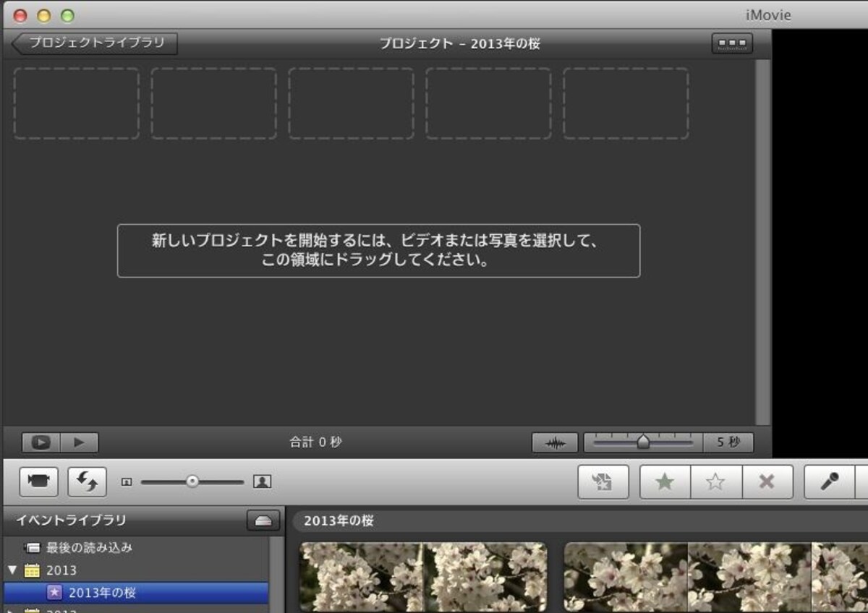Select the 2013年の桜 event
Viewport: 868px width, 613px height.
tap(135, 593)
